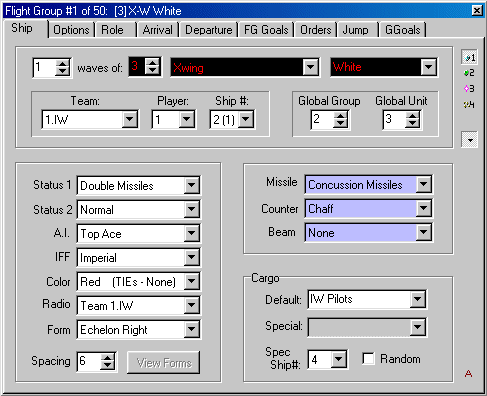Screen dimensions: 487x396
Task: Expand the Status 1 Double Missiles dropdown
Action: click(192, 185)
